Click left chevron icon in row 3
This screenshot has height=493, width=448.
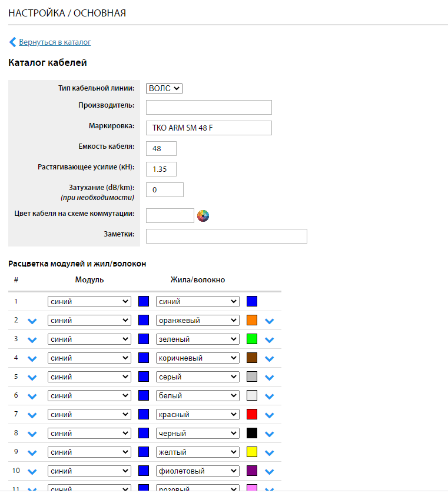point(32,340)
